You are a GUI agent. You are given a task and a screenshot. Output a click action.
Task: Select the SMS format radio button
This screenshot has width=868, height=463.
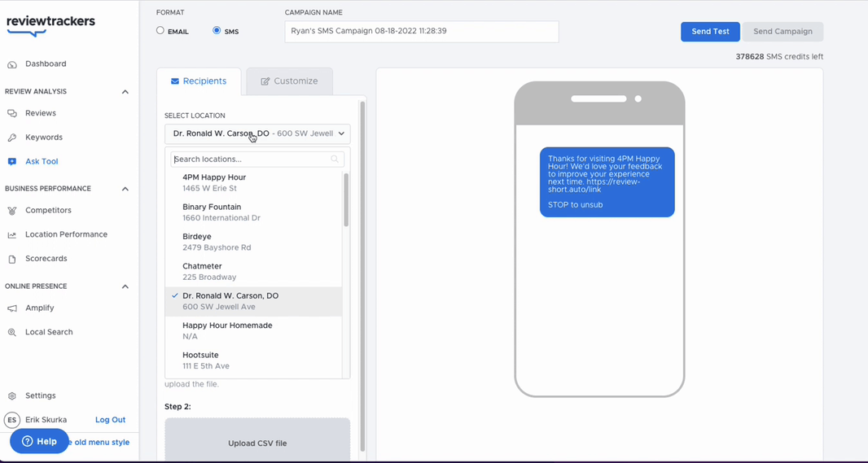click(217, 30)
